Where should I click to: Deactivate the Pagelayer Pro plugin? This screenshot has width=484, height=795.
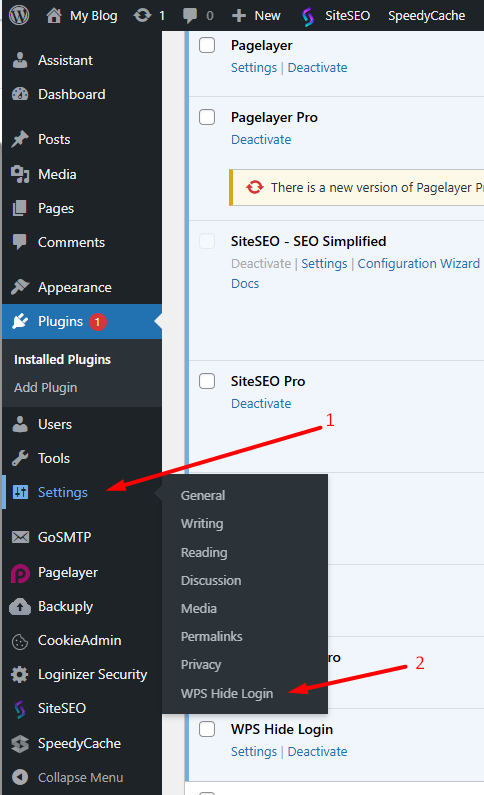[261, 139]
